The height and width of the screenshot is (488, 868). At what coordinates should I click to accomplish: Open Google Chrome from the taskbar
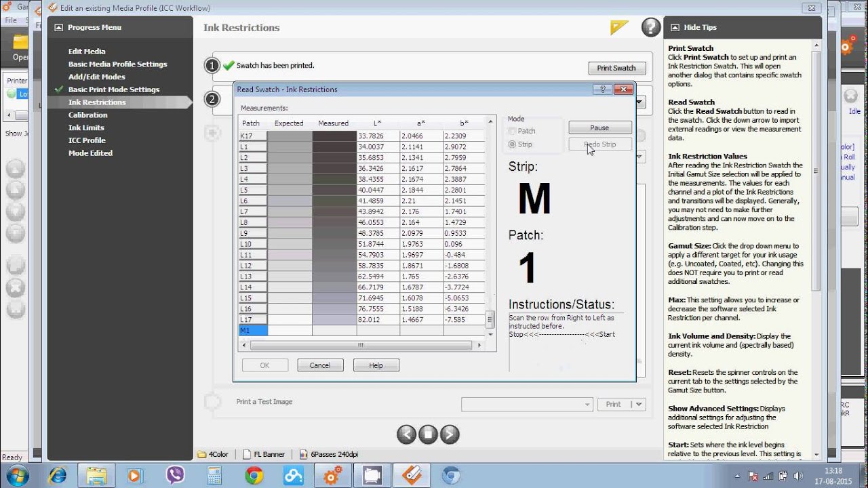(x=254, y=476)
